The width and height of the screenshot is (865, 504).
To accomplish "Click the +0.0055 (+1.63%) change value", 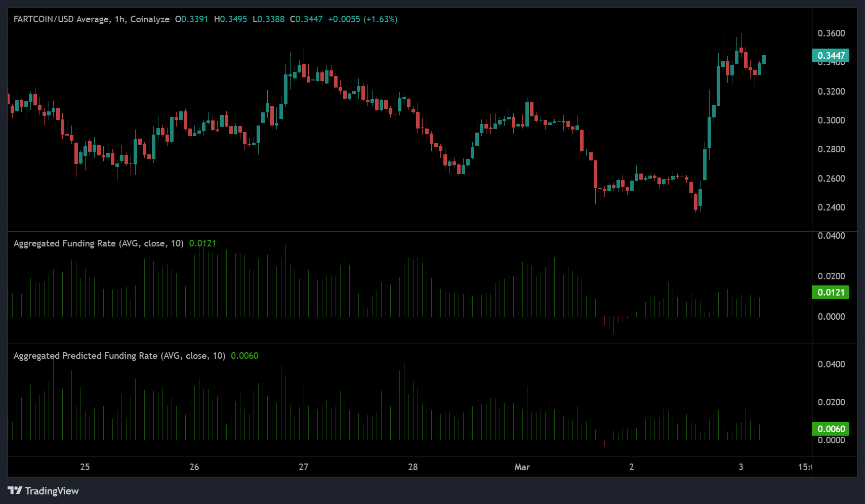I will [362, 19].
